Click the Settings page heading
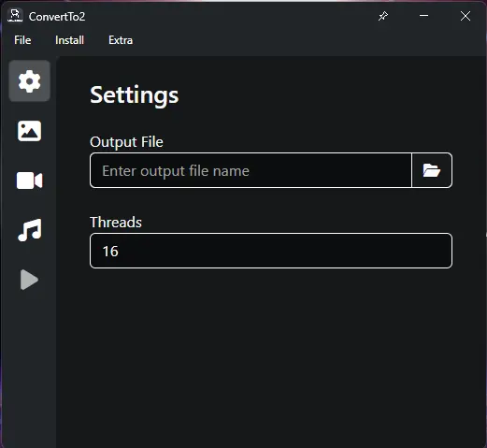 point(135,95)
